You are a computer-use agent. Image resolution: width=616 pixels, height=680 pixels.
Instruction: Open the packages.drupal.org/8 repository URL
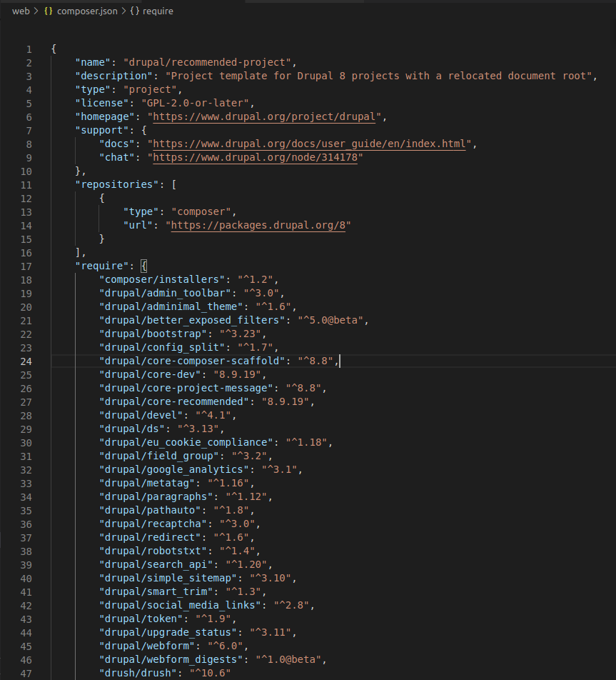click(x=258, y=226)
